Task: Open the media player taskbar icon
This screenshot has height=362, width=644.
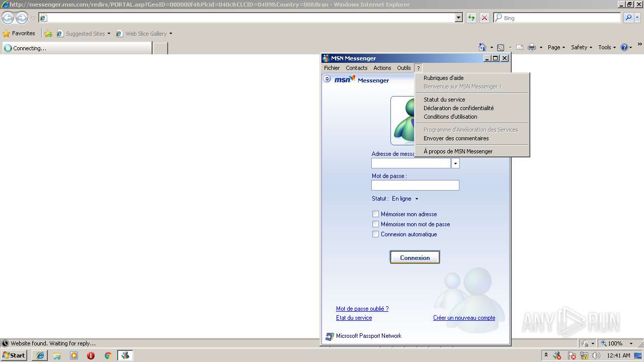Action: tap(74, 355)
